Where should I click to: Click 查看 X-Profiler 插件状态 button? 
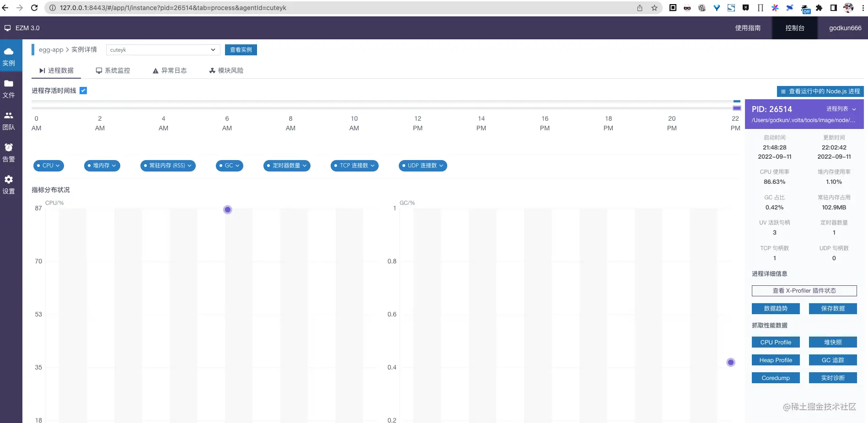click(x=804, y=291)
